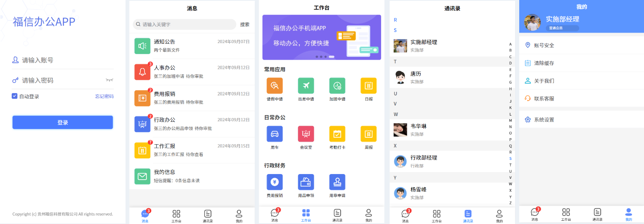Click the 联系客服 headset icon
Image resolution: width=644 pixels, height=224 pixels.
pyautogui.click(x=528, y=98)
